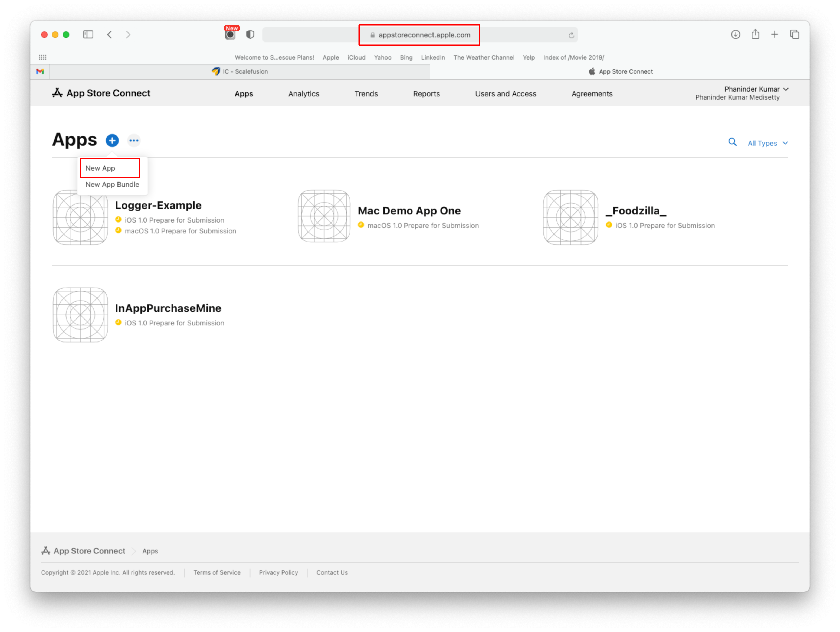Screen dimensions: 840x632
Task: Open the Bing bookmark
Action: click(406, 57)
